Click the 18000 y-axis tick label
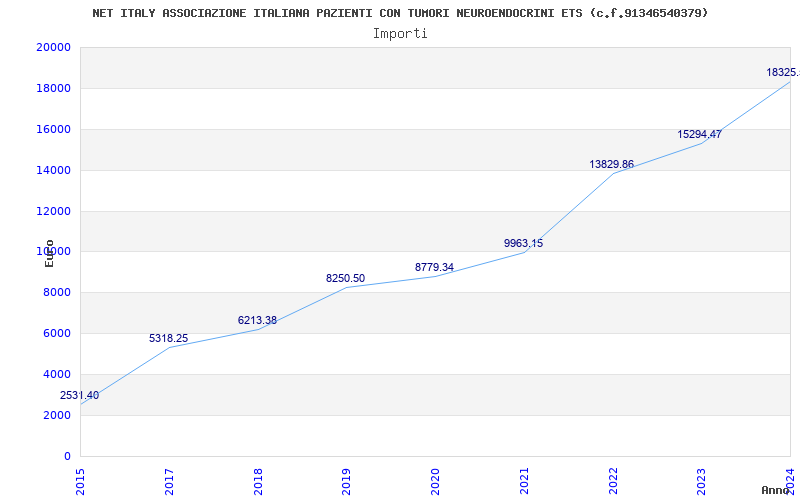 53,88
